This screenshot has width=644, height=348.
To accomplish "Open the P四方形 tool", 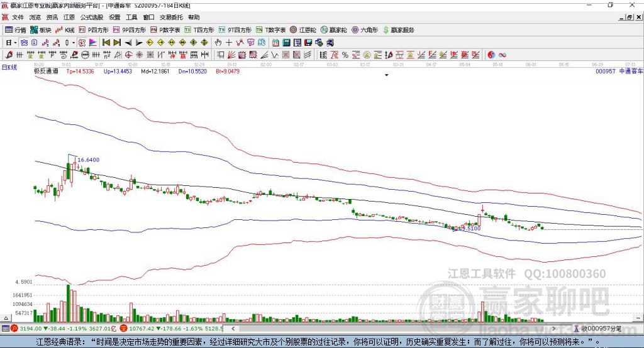I will (94, 30).
